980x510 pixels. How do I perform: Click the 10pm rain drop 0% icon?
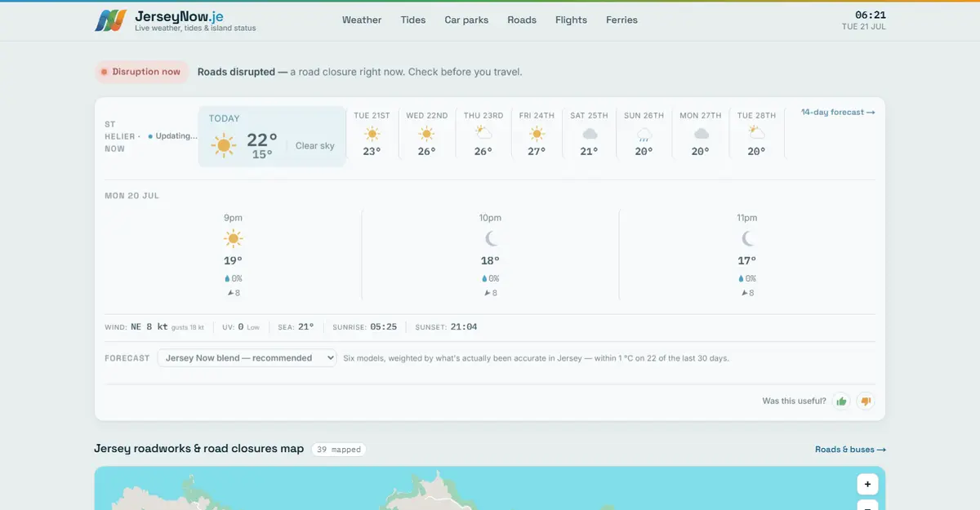pos(484,279)
